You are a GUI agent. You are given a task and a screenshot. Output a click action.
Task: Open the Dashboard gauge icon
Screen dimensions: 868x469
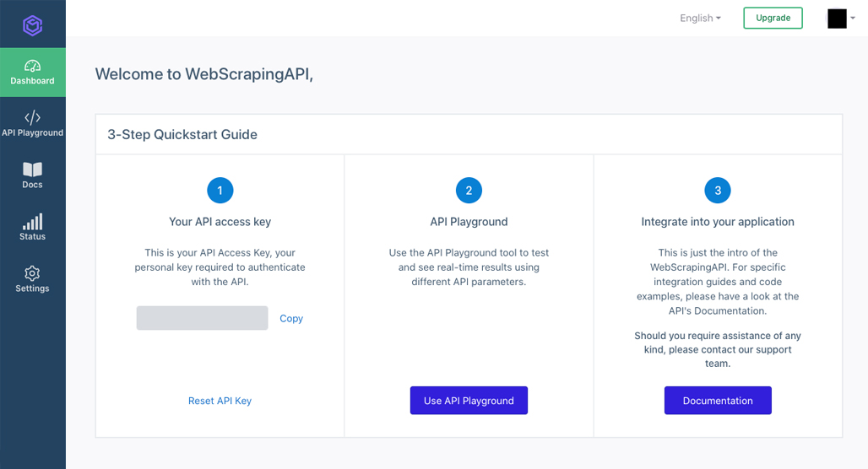tap(32, 67)
